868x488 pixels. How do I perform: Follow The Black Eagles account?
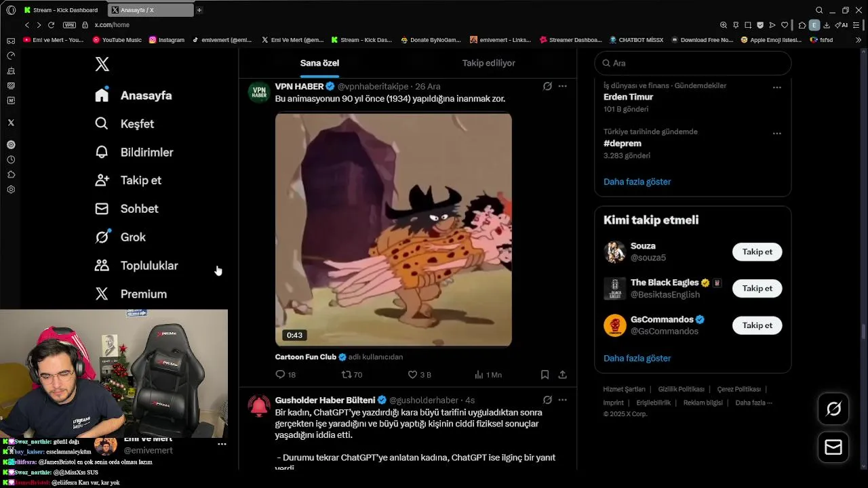tap(757, 289)
